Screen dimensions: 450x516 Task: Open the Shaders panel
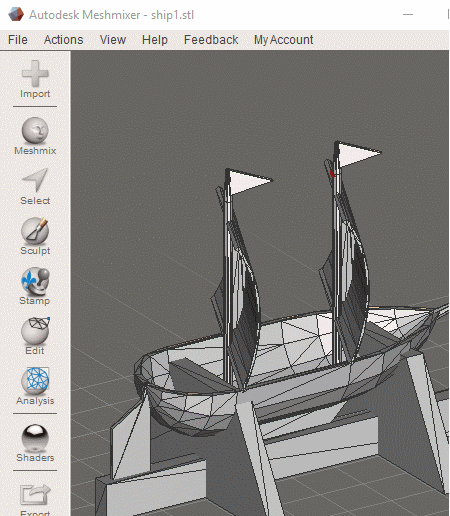[35, 443]
